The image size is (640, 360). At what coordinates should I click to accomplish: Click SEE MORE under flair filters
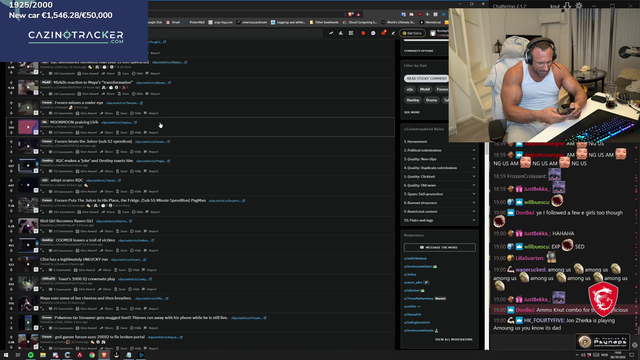(x=412, y=112)
